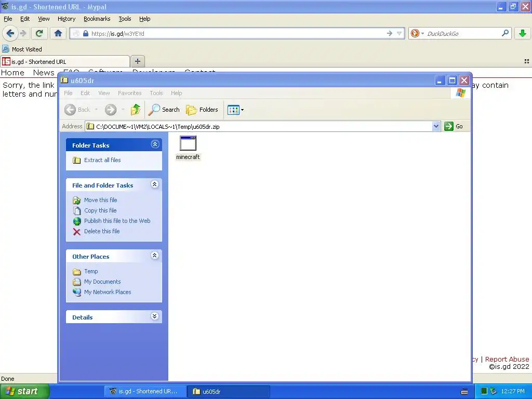
Task: Click the tab groups icon in Mypal
Action: [527, 61]
